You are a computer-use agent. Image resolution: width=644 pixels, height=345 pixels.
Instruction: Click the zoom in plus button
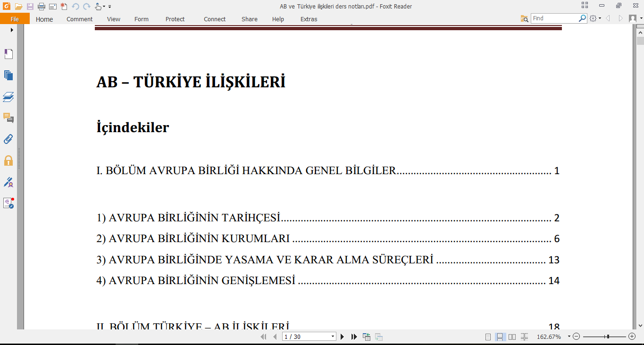[x=632, y=337]
